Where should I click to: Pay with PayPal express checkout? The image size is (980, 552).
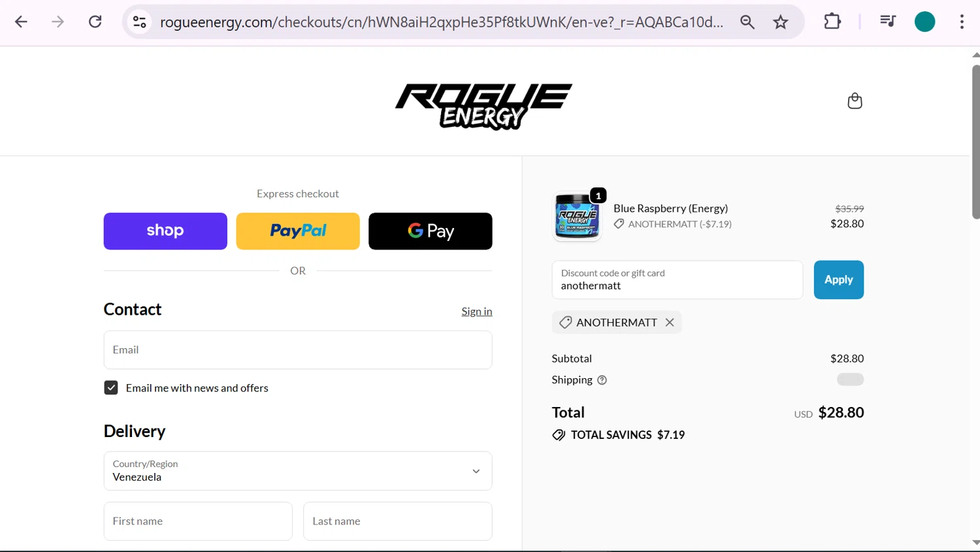click(x=298, y=231)
